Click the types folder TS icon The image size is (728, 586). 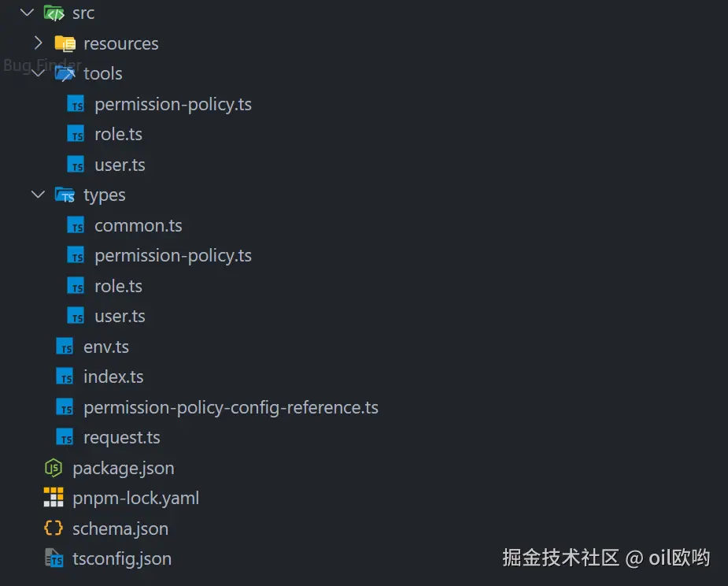coord(65,195)
